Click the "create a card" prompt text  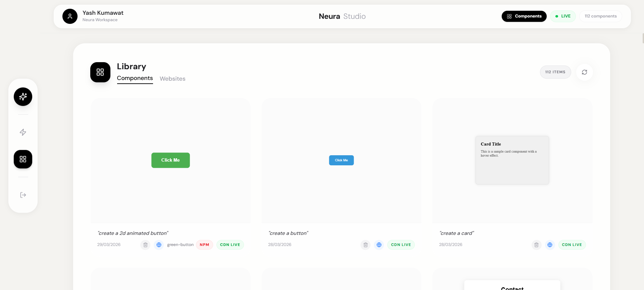point(456,233)
